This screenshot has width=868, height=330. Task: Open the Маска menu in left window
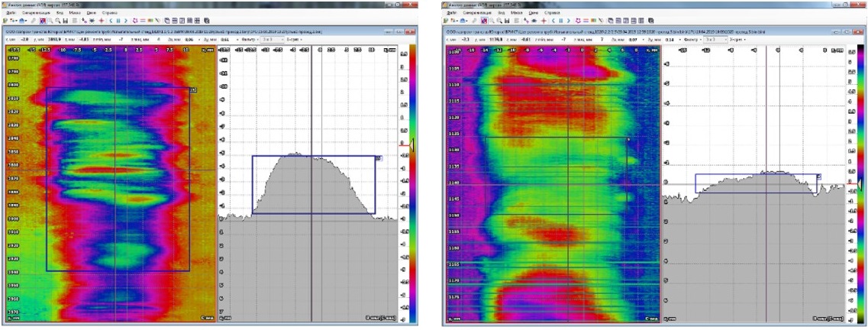(71, 13)
